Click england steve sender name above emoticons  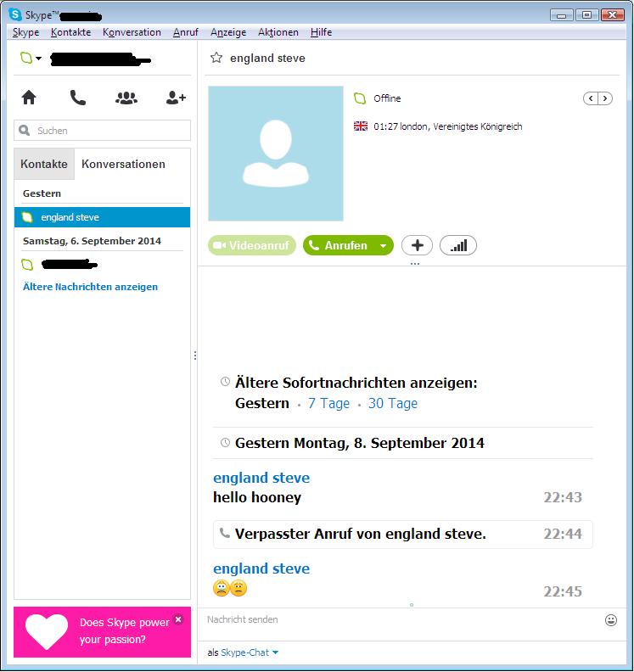(261, 568)
